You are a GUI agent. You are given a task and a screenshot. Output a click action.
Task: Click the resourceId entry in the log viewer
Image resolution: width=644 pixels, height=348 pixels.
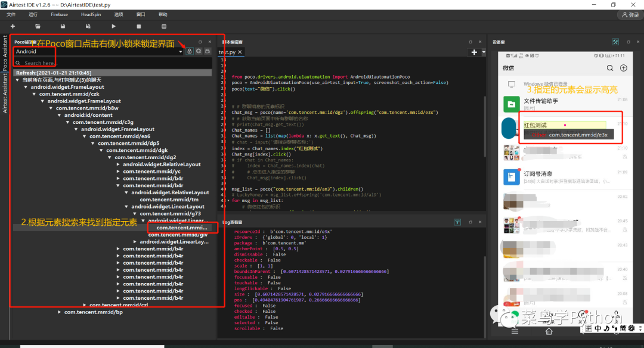point(283,232)
